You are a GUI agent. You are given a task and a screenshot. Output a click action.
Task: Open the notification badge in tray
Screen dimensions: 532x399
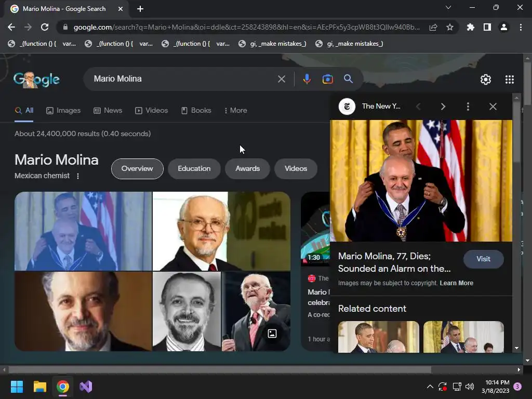tap(517, 387)
